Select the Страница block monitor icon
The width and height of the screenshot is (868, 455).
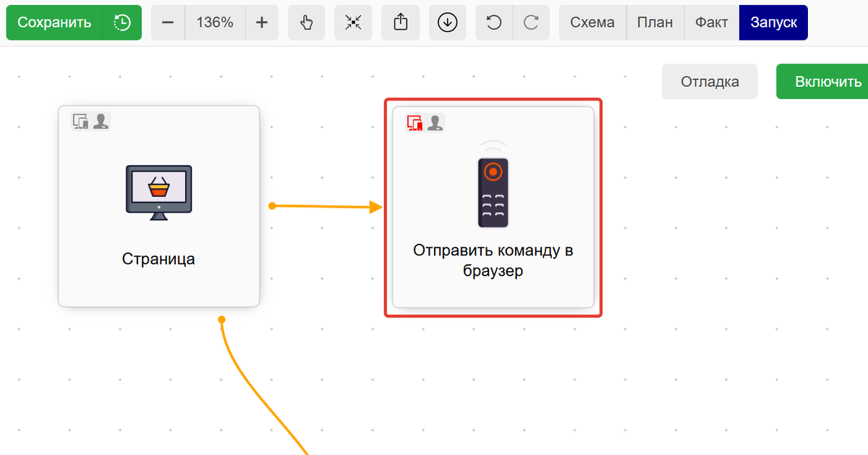click(x=158, y=192)
